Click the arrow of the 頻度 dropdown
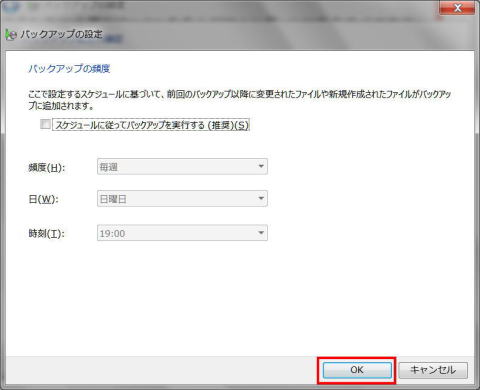This screenshot has width=480, height=390. click(261, 166)
